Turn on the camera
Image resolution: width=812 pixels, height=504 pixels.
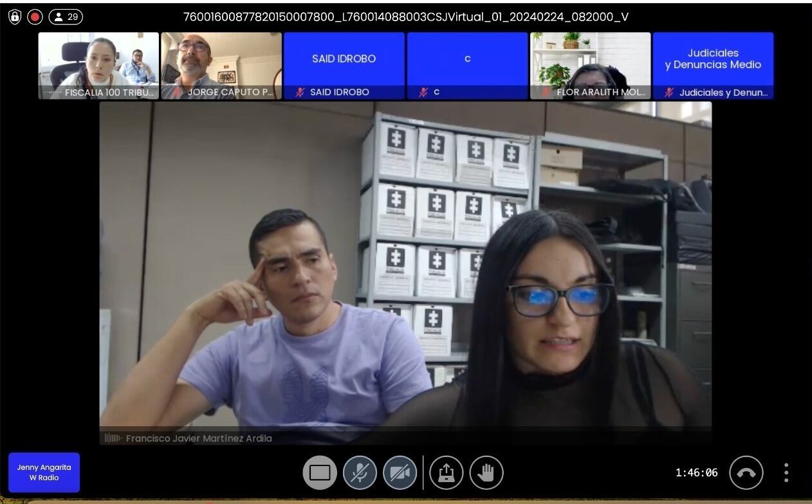(400, 473)
